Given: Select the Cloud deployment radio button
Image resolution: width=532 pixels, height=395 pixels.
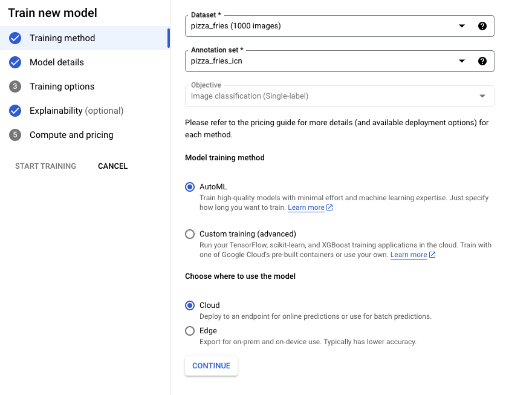Looking at the screenshot, I should tap(190, 305).
